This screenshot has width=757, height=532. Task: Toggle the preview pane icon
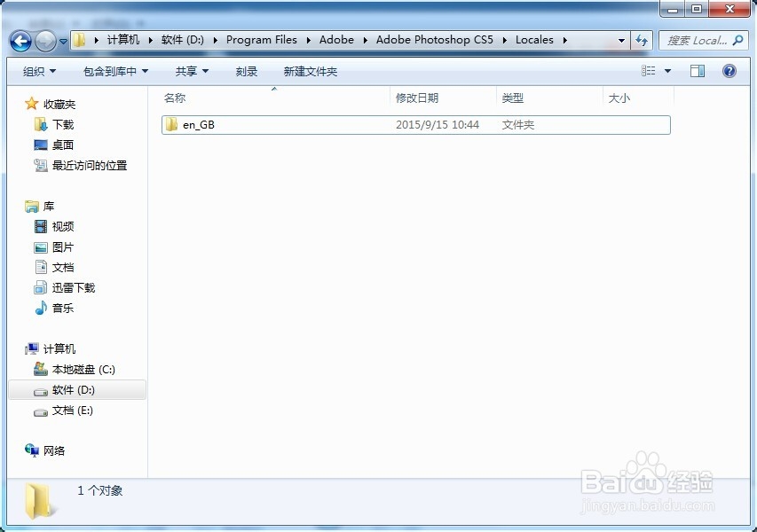click(x=698, y=71)
